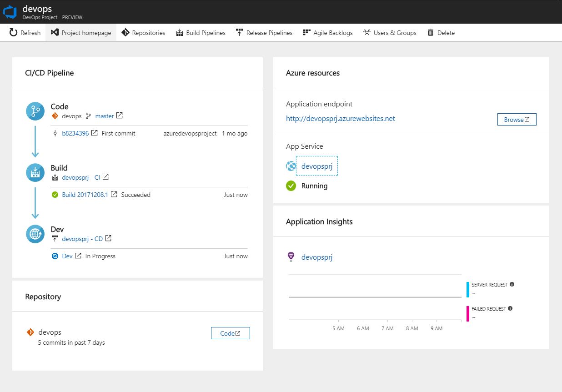Click the pink FAILED REQUEST color bar
Viewport: 562px width, 392px height.
(468, 314)
